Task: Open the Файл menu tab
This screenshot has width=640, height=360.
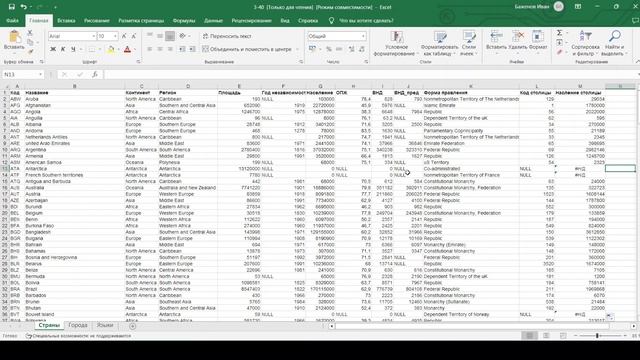Action: [x=12, y=20]
